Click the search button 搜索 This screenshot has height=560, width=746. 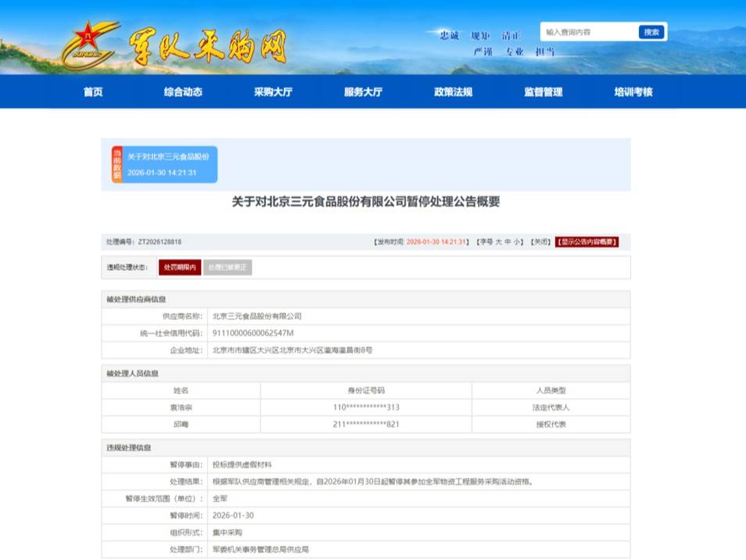[651, 32]
